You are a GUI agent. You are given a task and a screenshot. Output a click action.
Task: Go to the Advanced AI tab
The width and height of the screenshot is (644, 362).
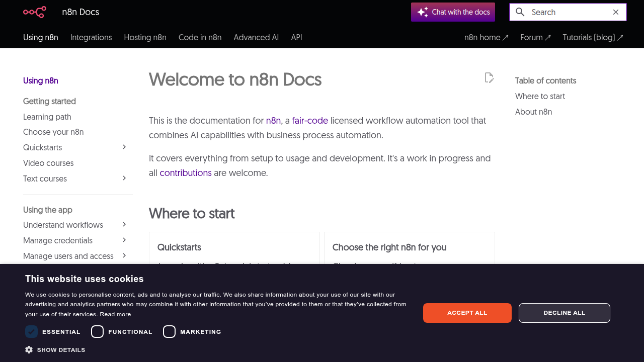click(256, 37)
